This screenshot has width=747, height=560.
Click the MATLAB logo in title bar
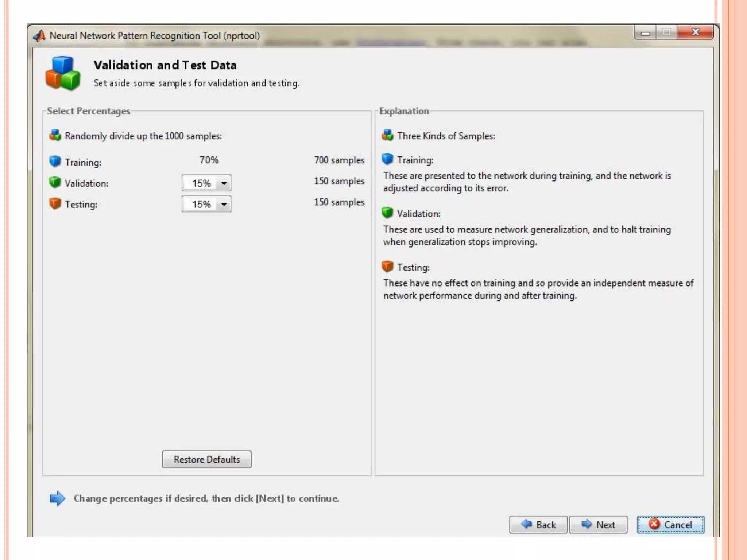(x=39, y=36)
